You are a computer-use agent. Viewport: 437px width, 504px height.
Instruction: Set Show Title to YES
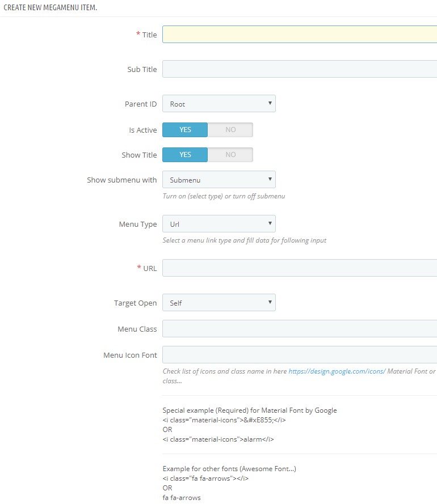coord(185,155)
